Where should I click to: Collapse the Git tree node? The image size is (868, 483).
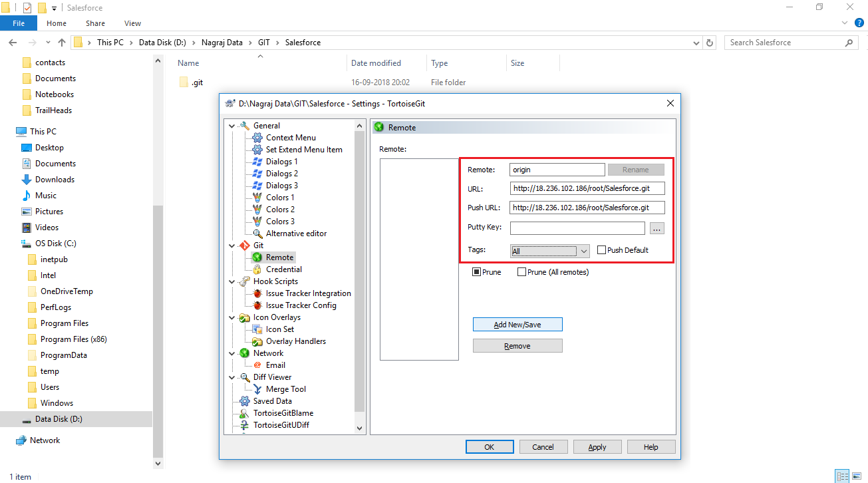coord(231,245)
